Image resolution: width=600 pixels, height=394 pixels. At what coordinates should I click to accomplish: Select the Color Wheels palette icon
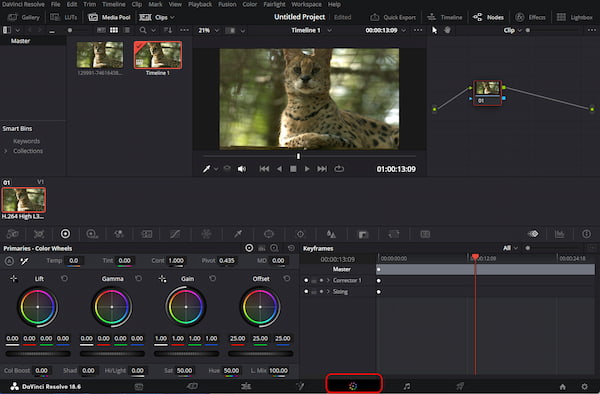(65, 234)
